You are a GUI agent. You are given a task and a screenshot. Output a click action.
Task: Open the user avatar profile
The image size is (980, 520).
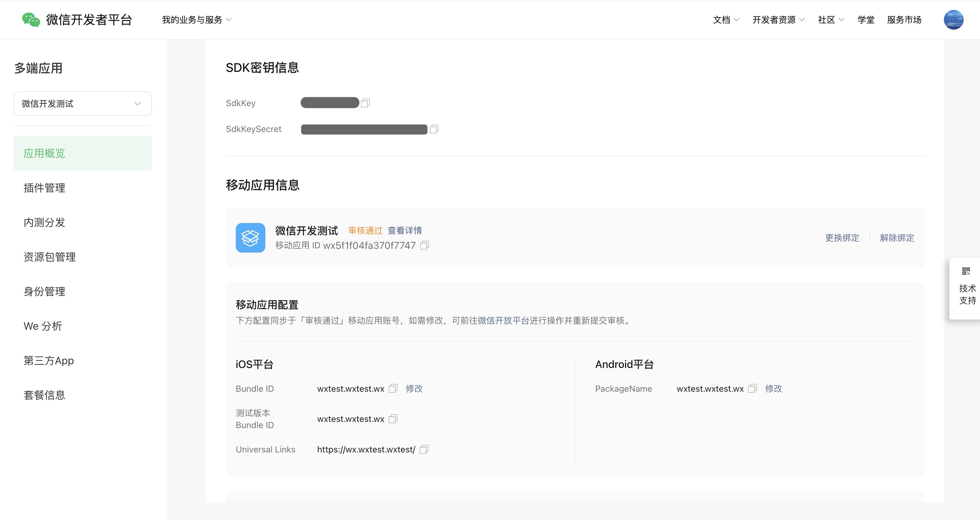click(953, 20)
